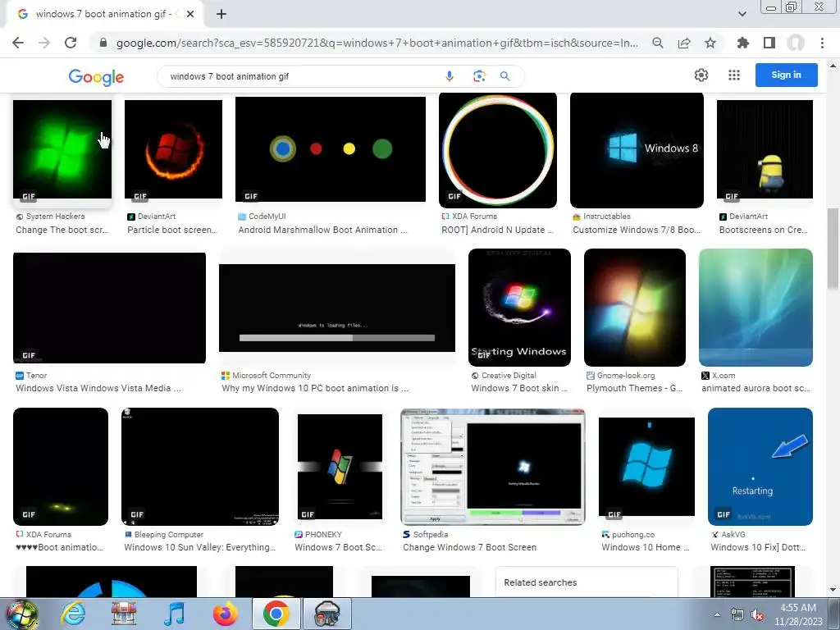This screenshot has height=630, width=840.
Task: Close the windows 7 boot animation tab
Action: (x=190, y=14)
